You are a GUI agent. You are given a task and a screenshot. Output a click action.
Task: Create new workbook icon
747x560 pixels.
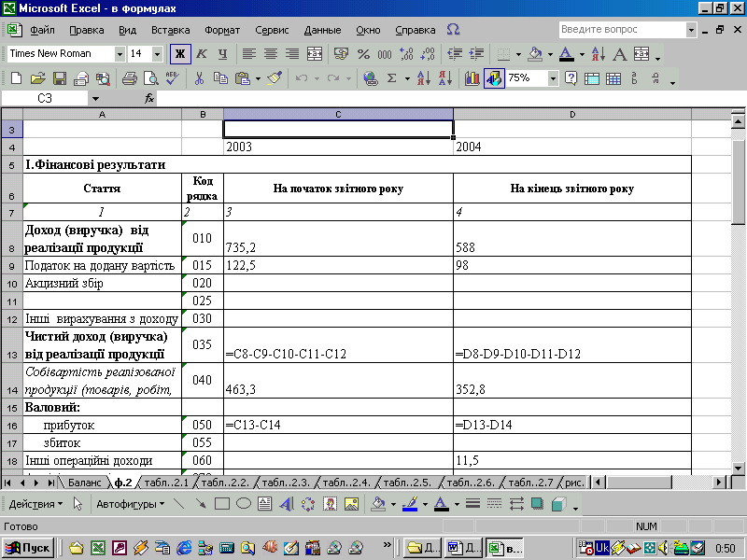coord(16,78)
